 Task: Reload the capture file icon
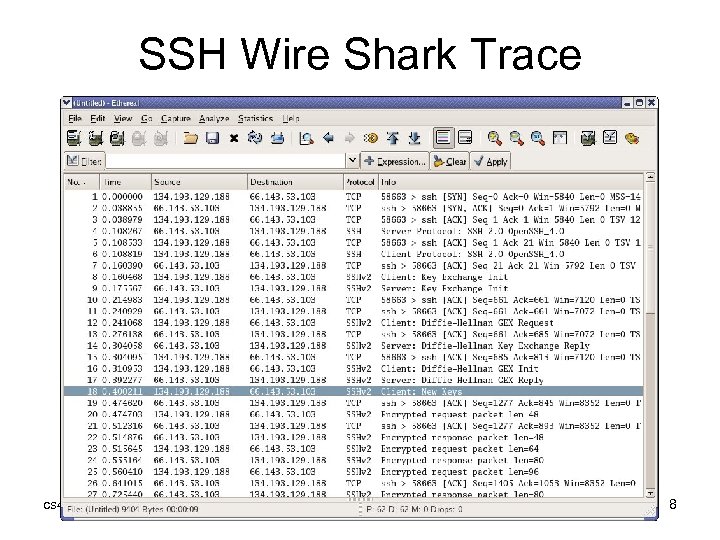pos(255,138)
